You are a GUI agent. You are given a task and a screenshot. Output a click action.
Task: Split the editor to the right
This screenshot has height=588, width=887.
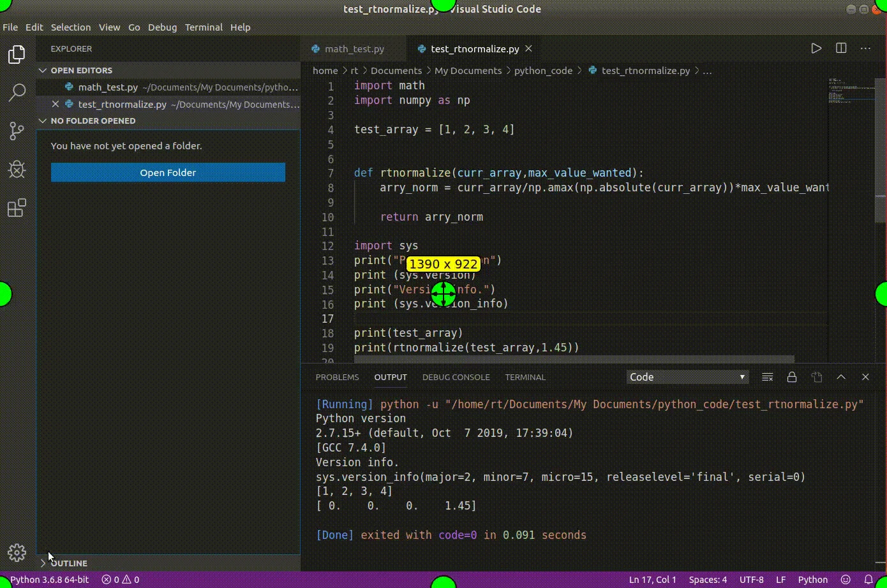[841, 48]
